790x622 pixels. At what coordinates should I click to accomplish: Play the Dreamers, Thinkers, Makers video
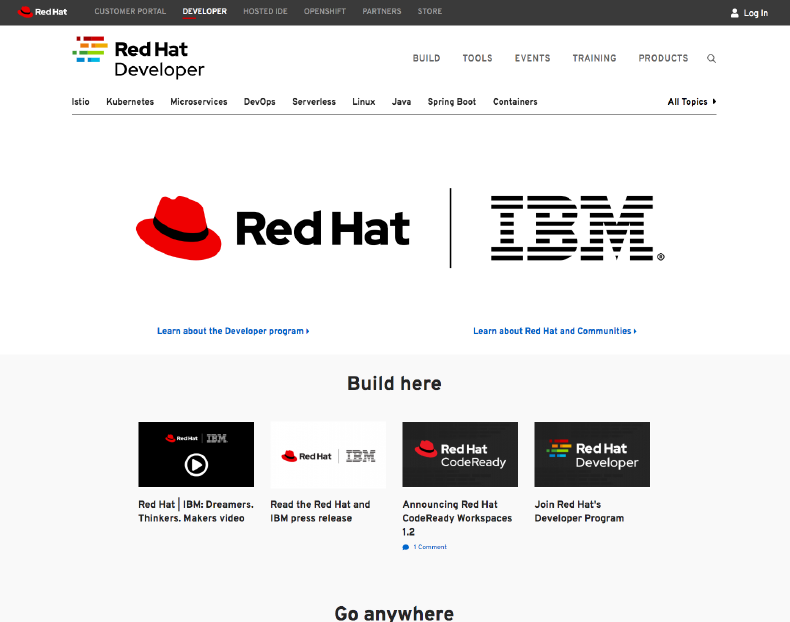click(196, 464)
